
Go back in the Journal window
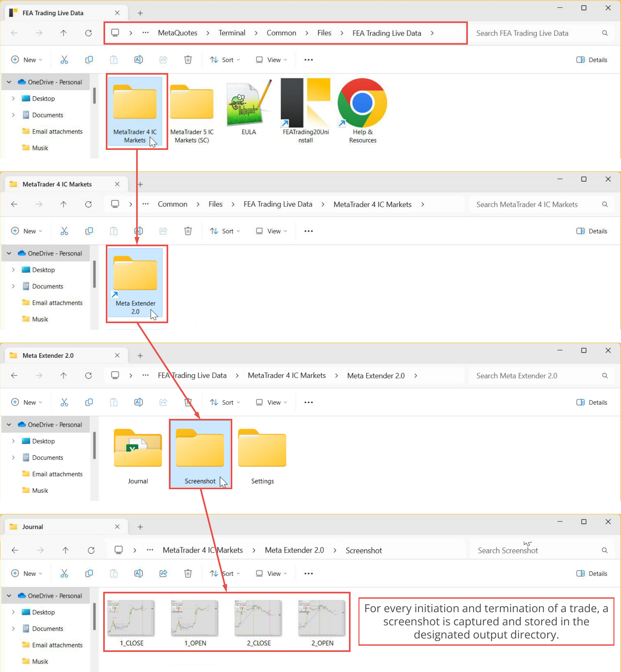pyautogui.click(x=15, y=550)
